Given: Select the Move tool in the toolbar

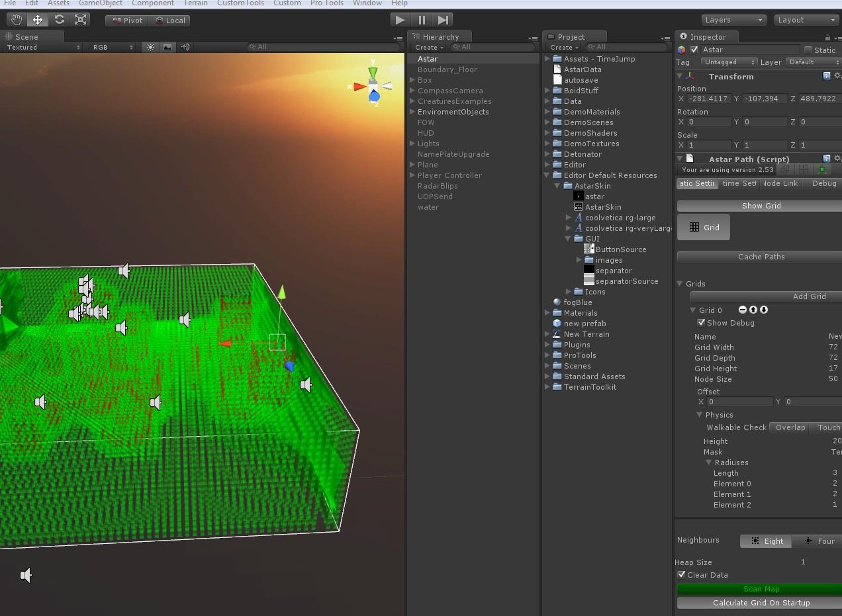Looking at the screenshot, I should pos(37,19).
